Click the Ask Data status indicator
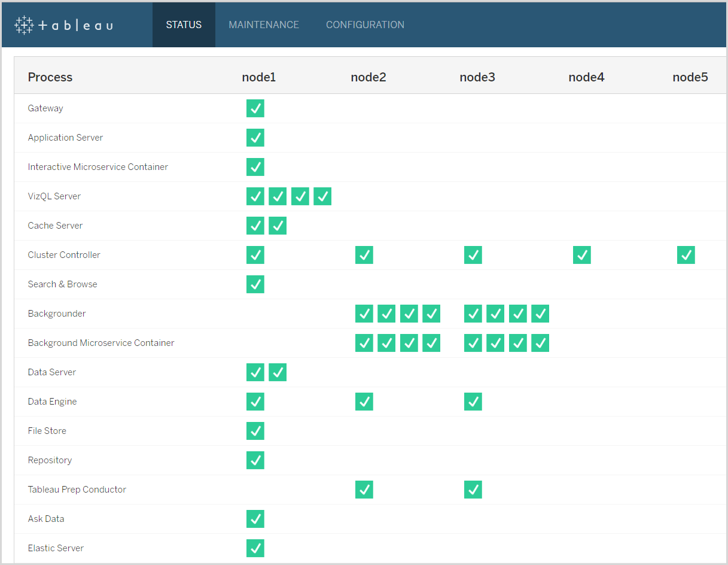Viewport: 728px width, 565px height. point(255,519)
